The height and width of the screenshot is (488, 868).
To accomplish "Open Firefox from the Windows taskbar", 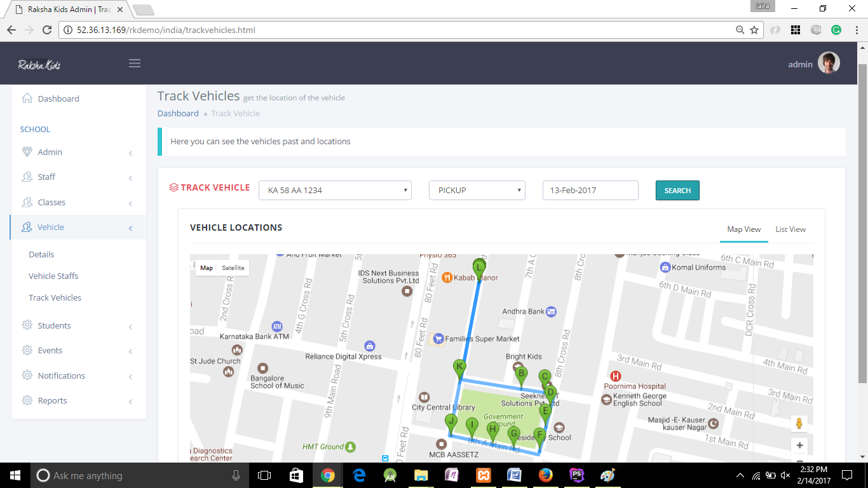I will pyautogui.click(x=545, y=475).
